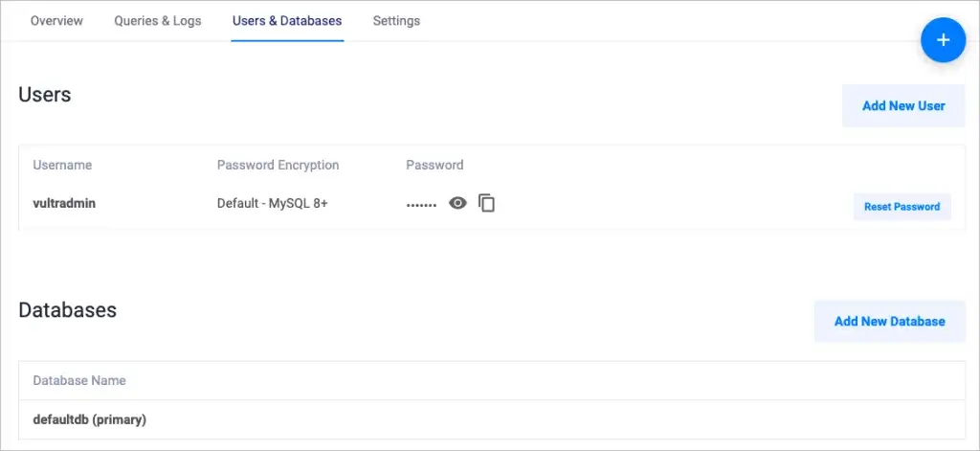Click the Users section heading

(45, 95)
